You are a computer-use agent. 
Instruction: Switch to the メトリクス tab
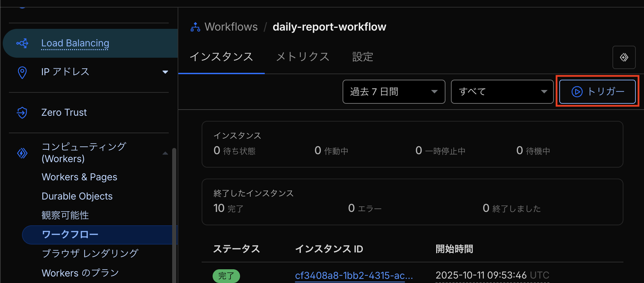(302, 57)
